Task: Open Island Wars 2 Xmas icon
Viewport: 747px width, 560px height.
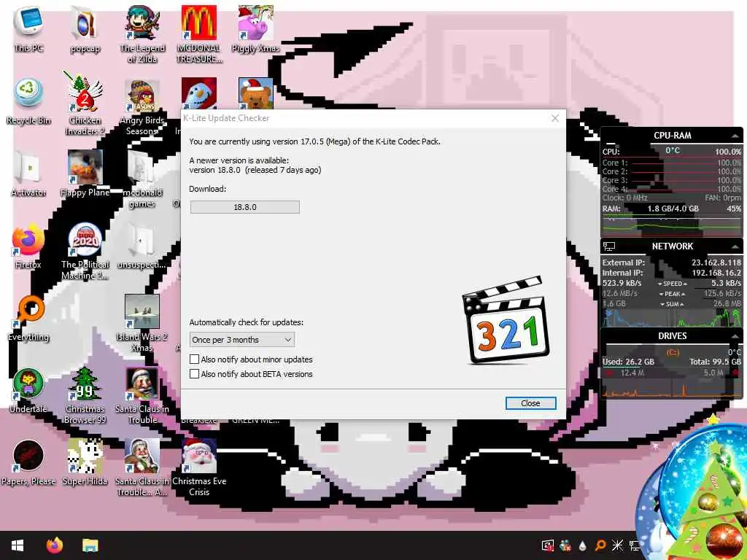Action: pyautogui.click(x=142, y=324)
